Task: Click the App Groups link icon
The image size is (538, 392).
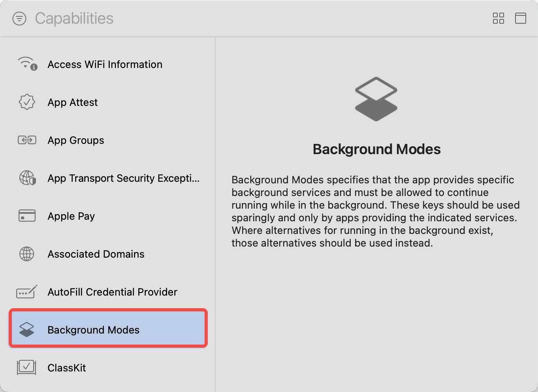Action: coord(27,140)
